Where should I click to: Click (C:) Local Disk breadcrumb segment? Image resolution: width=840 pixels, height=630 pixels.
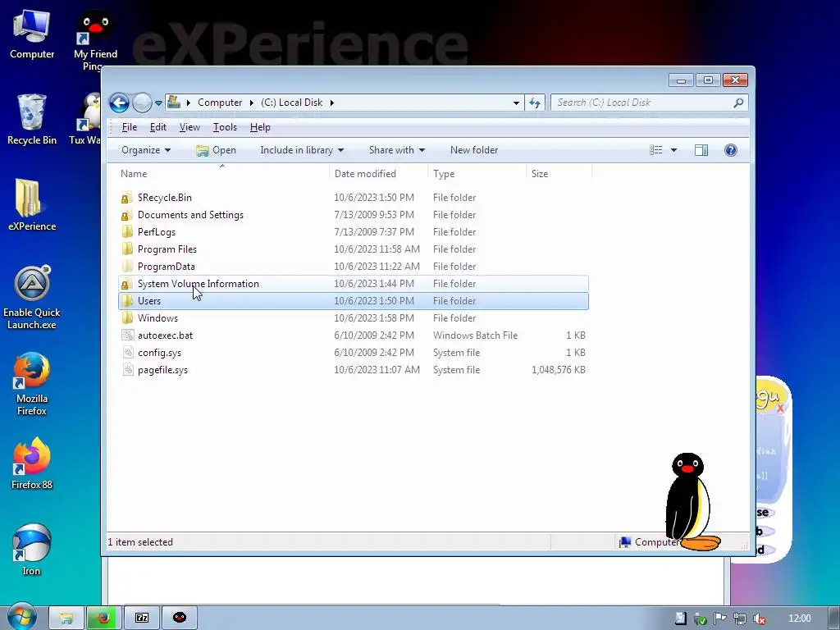(x=292, y=103)
